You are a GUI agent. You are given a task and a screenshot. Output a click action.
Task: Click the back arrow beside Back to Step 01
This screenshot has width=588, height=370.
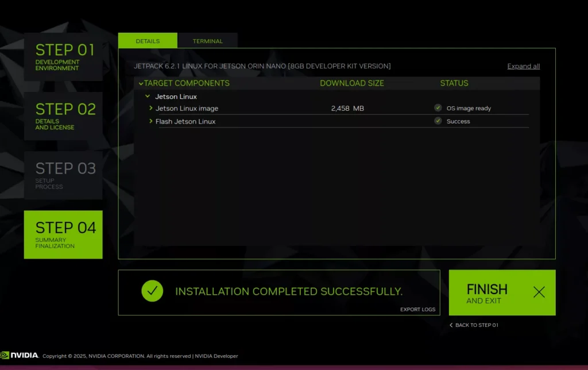coord(451,325)
